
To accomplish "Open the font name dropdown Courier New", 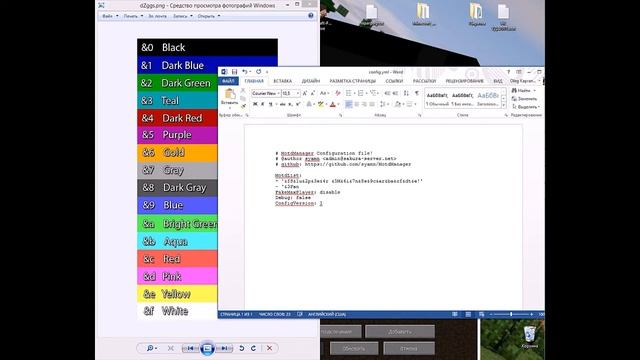I will 278,93.
